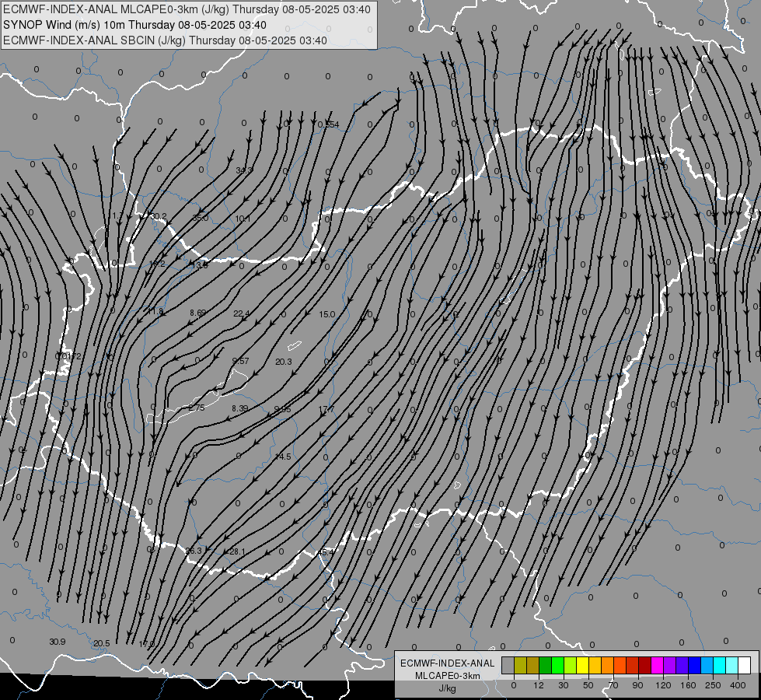Click the map value 9.57
The image size is (761, 700).
tap(241, 361)
